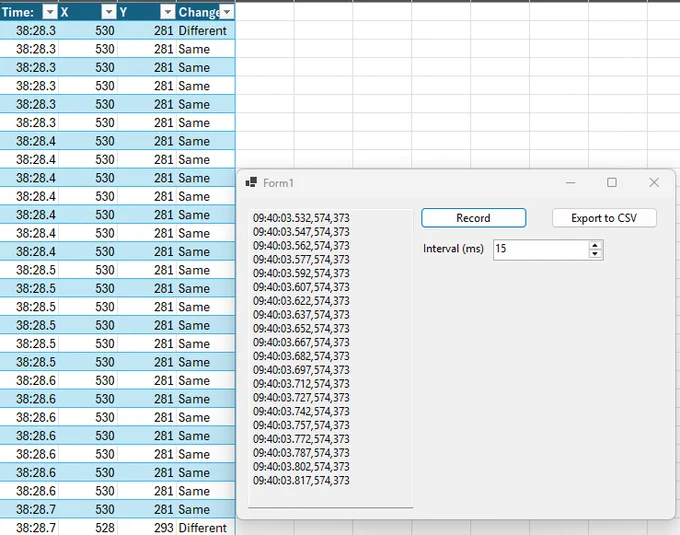Increase the interval with the up spinner arrow
Viewport: 680px width, 535px height.
pyautogui.click(x=595, y=245)
